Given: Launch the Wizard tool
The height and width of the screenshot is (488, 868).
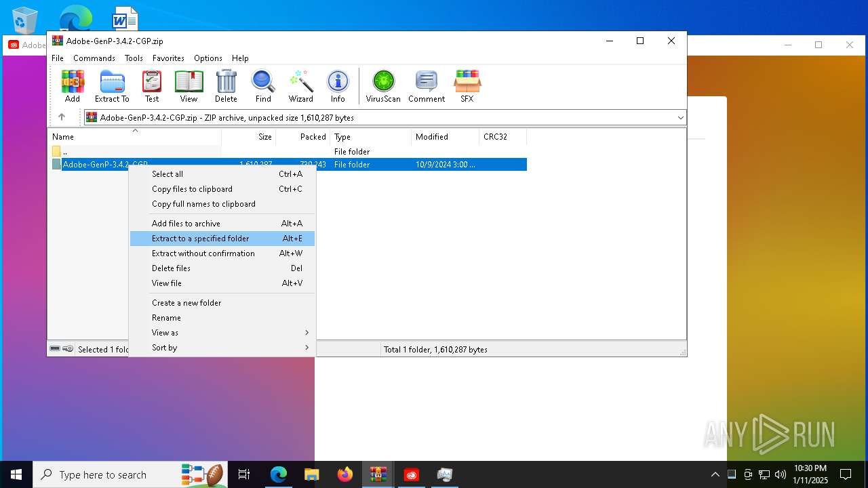Looking at the screenshot, I should pos(301,86).
